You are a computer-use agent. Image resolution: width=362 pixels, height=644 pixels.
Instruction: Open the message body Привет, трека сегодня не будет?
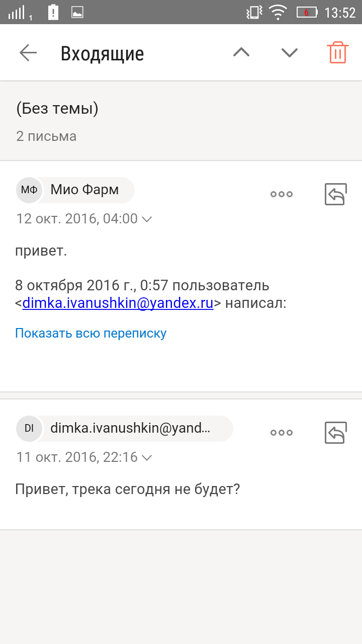(128, 489)
